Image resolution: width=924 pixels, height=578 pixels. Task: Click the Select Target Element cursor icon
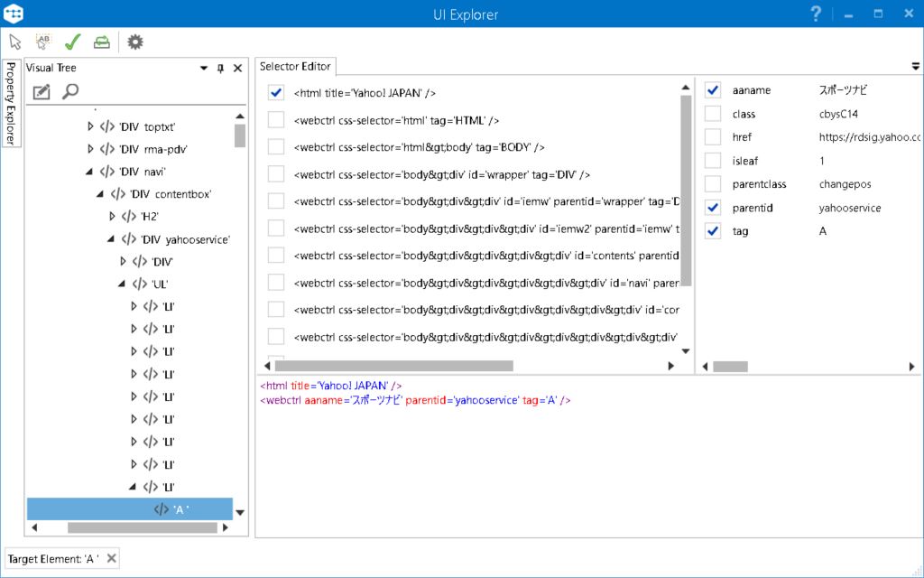pos(15,42)
